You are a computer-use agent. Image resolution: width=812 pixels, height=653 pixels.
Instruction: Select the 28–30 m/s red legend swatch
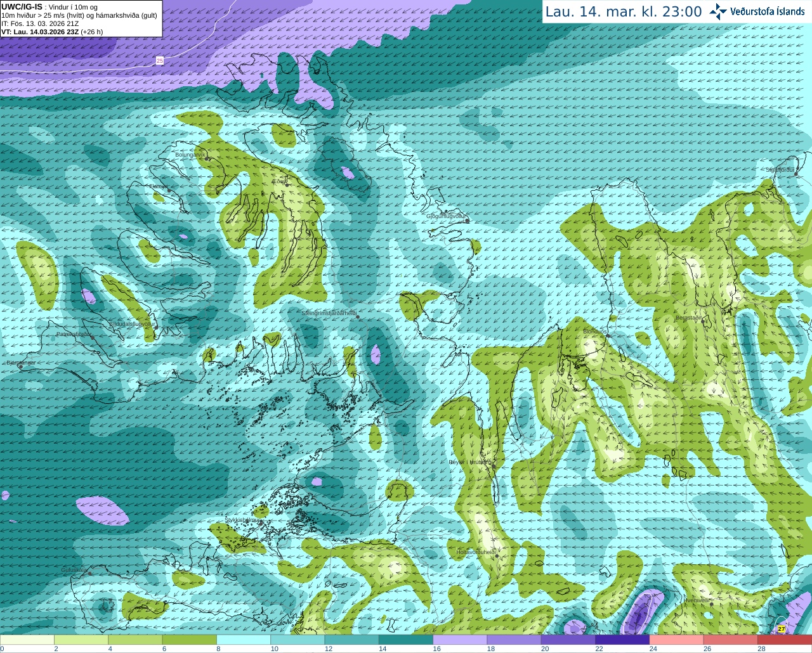785,640
